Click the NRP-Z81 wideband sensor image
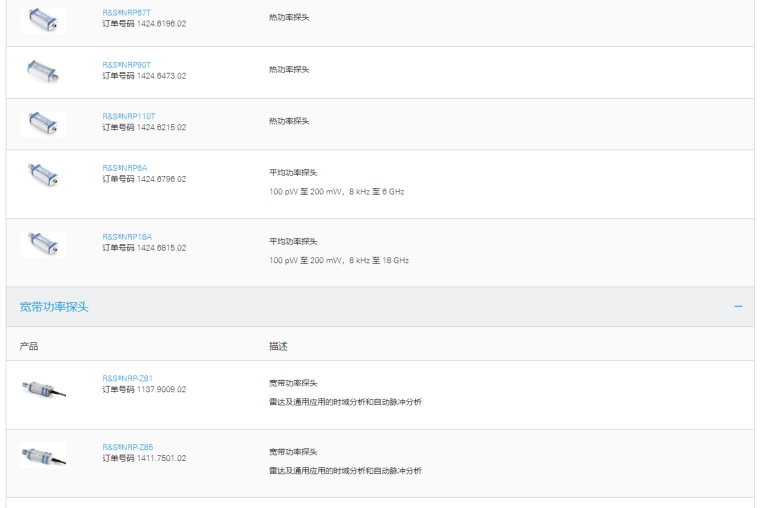 (x=42, y=385)
